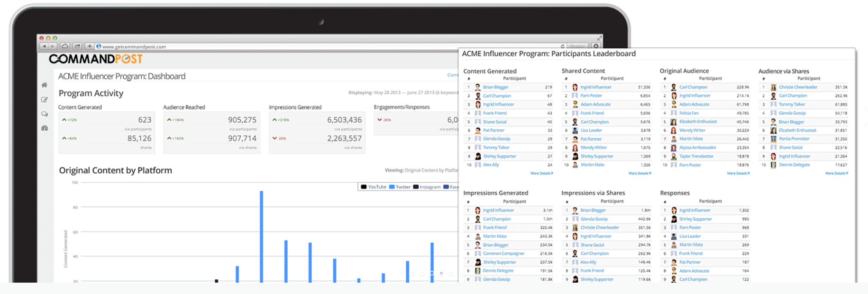The width and height of the screenshot is (868, 294).
Task: Click the Participant header in Content Generated table
Action: [x=514, y=79]
